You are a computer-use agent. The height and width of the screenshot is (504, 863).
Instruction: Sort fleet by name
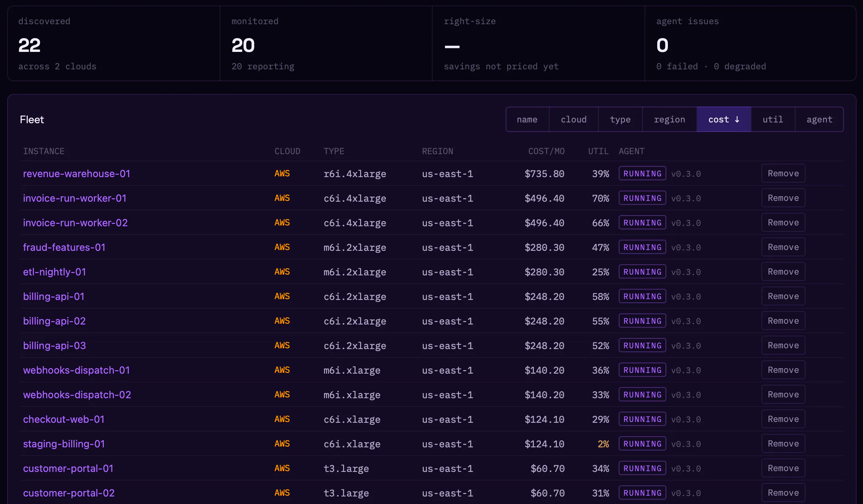pyautogui.click(x=527, y=119)
